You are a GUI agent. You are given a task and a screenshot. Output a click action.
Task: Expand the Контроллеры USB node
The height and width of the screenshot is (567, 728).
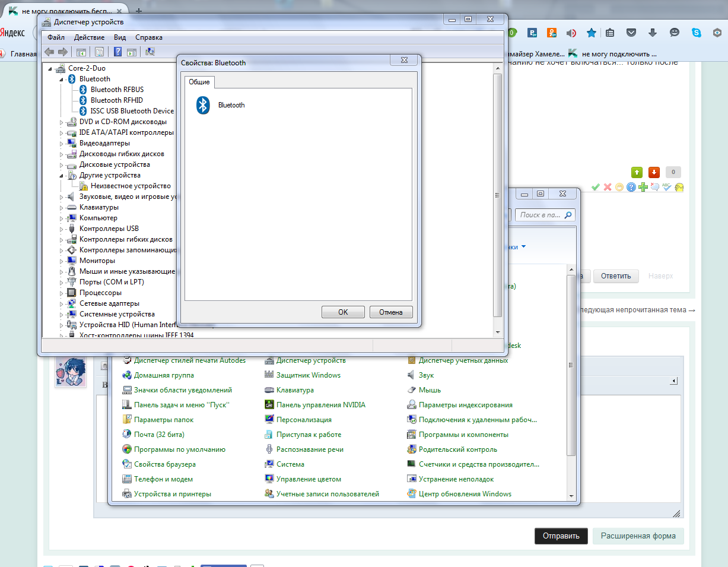(61, 229)
